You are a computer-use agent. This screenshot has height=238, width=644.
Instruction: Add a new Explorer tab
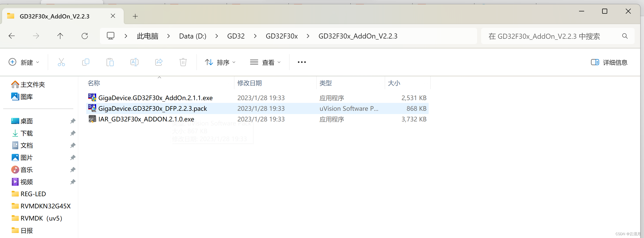coord(135,16)
